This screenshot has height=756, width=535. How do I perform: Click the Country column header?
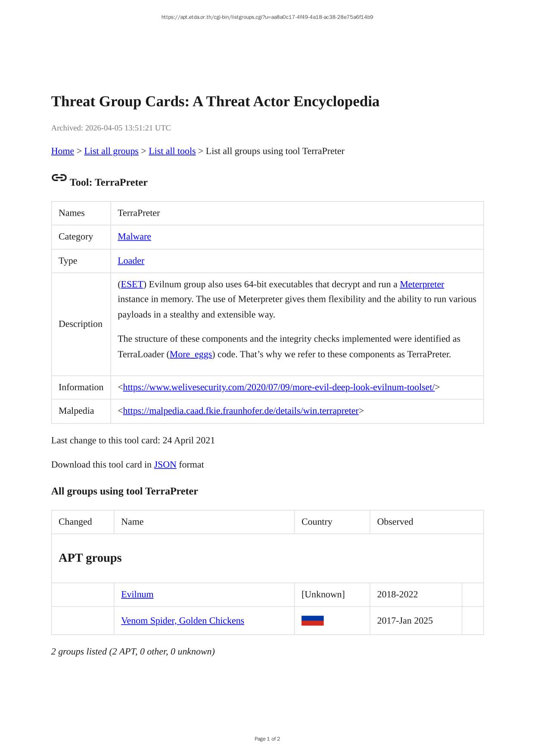[317, 522]
